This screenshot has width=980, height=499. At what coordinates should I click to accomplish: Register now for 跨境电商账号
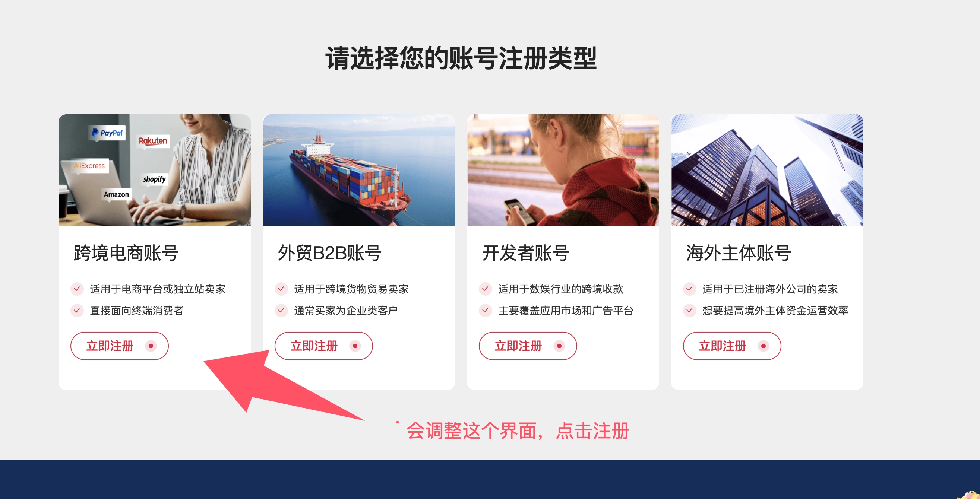120,346
